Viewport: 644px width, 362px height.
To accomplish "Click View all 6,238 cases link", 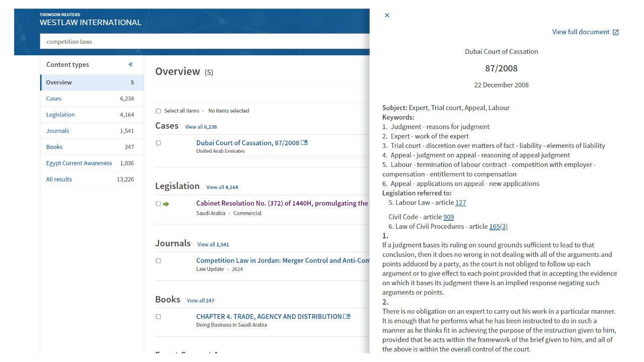I will click(201, 127).
